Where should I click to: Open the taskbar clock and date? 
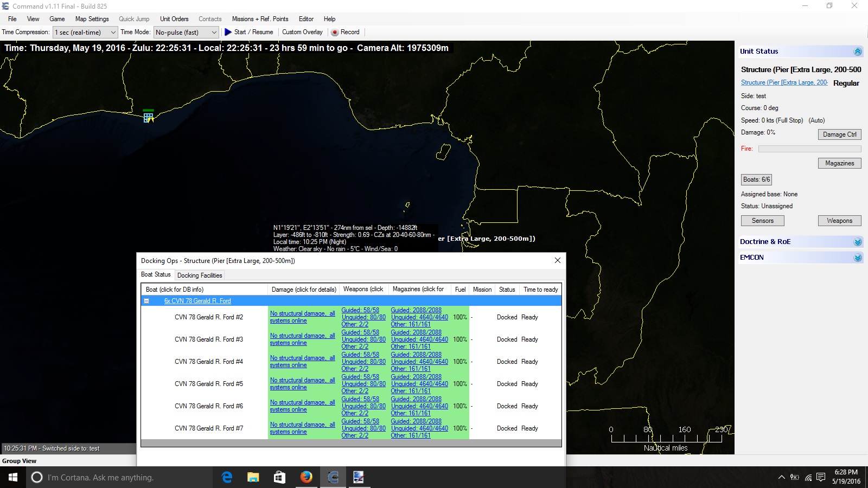click(846, 477)
